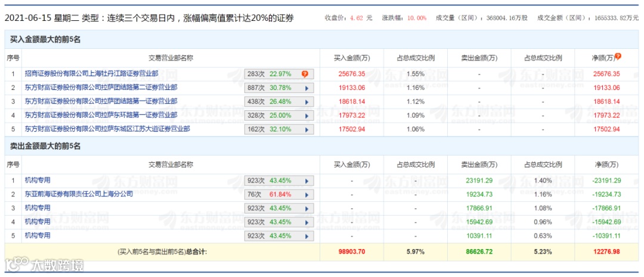Viewport: 644px width, 277px height.
Task: Open 机构专用 link in the 15942.69 row
Action: coord(38,222)
